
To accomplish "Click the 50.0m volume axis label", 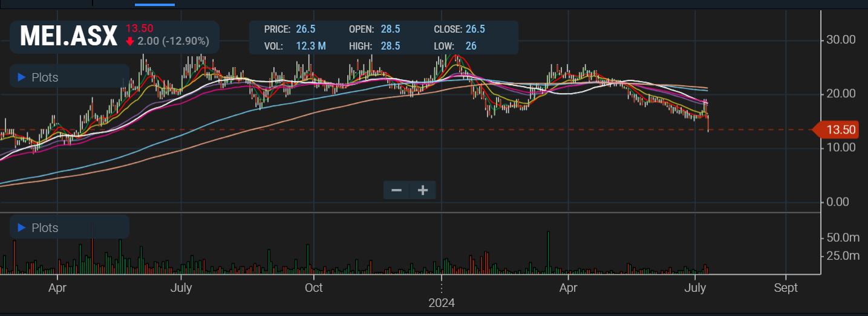I will (843, 237).
